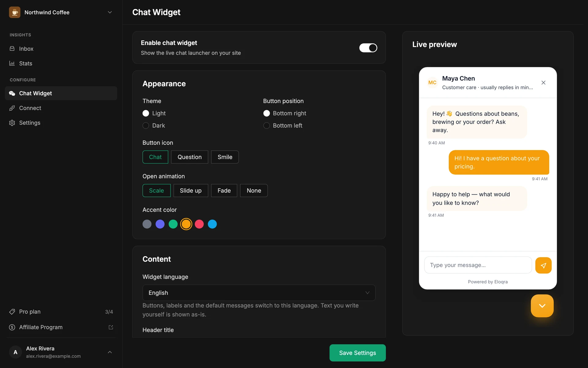The height and width of the screenshot is (368, 588).
Task: Open the Widget language dropdown
Action: (x=259, y=293)
